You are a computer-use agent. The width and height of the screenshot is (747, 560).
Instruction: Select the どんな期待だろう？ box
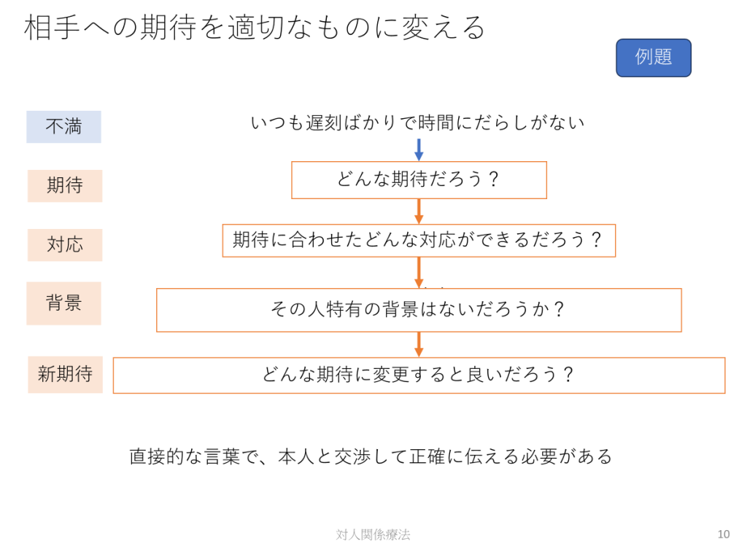point(419,180)
